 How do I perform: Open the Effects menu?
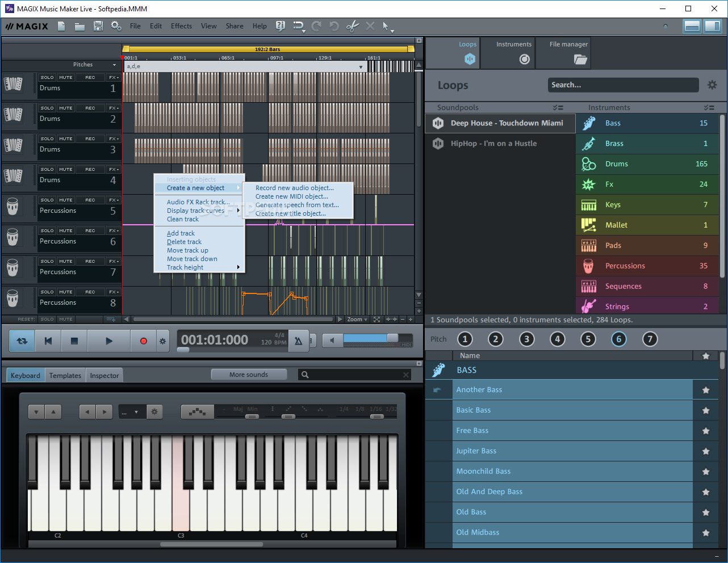click(181, 26)
